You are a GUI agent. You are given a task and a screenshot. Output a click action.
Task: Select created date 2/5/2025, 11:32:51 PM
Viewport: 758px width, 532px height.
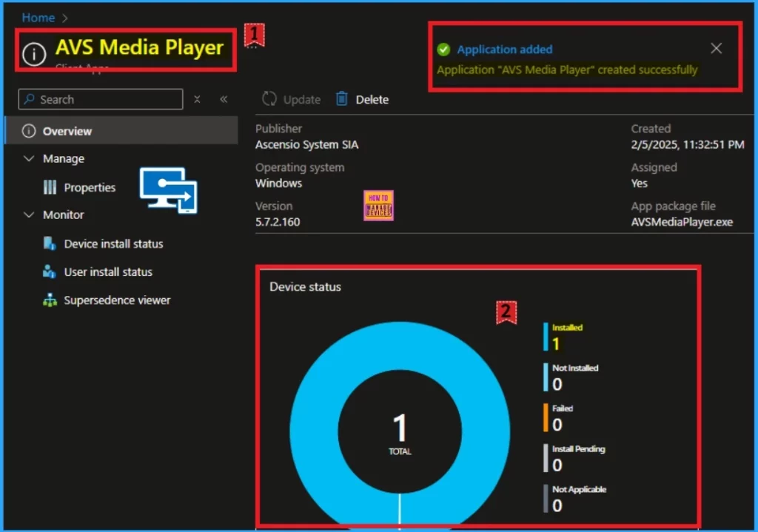click(688, 144)
